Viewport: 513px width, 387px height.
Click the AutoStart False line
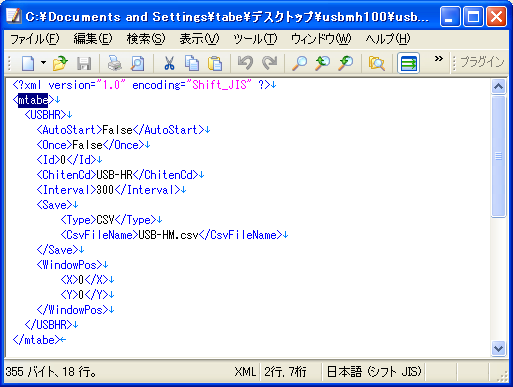(123, 130)
